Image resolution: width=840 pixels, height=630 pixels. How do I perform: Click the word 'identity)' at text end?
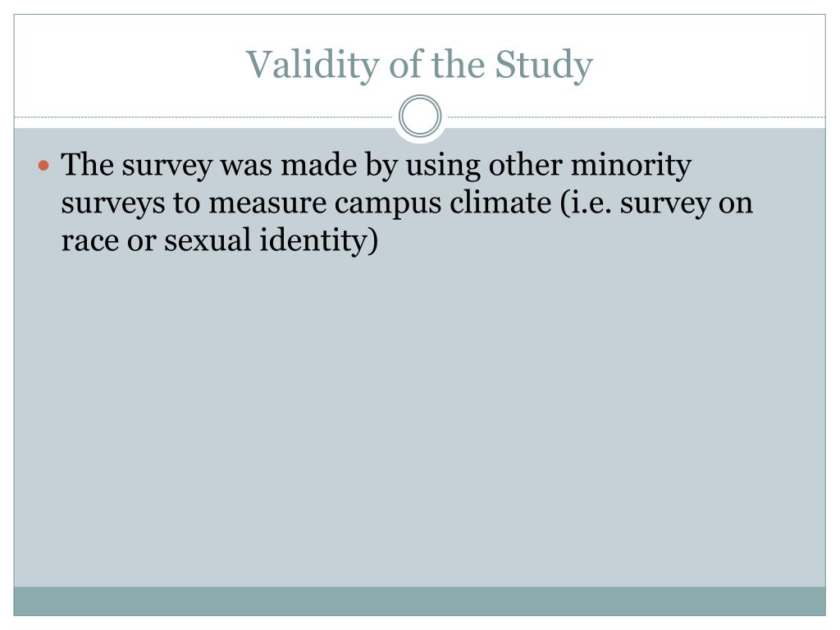[x=319, y=240]
